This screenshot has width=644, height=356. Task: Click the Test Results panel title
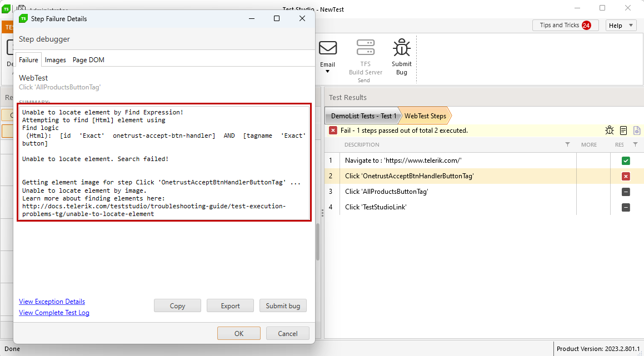pyautogui.click(x=347, y=97)
